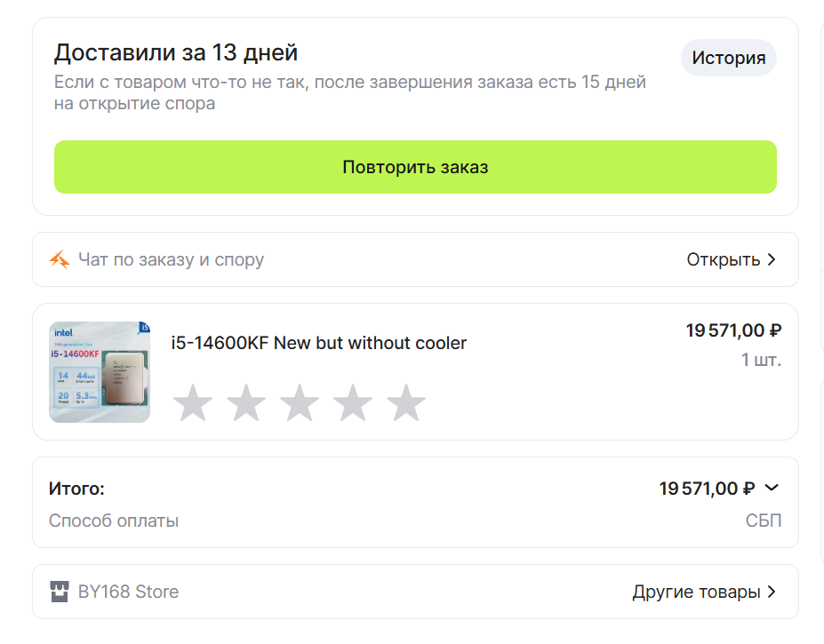The width and height of the screenshot is (824, 644).
Task: Open the order chat via Открыть
Action: [731, 259]
